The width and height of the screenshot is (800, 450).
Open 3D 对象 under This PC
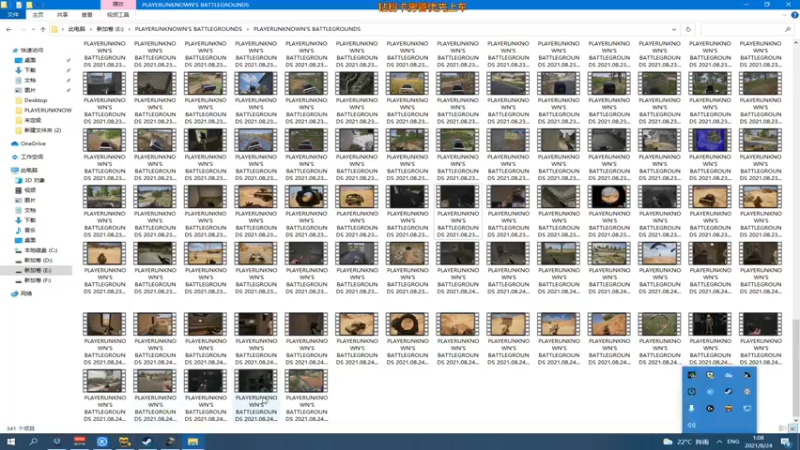(x=35, y=181)
